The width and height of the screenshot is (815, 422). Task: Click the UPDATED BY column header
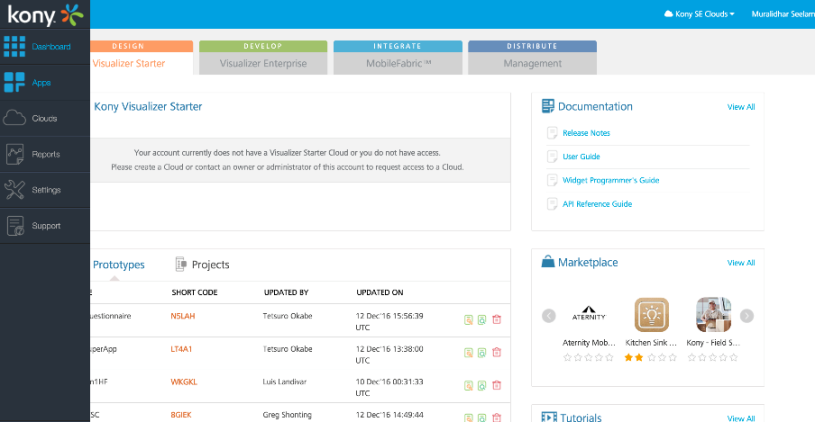click(x=286, y=293)
